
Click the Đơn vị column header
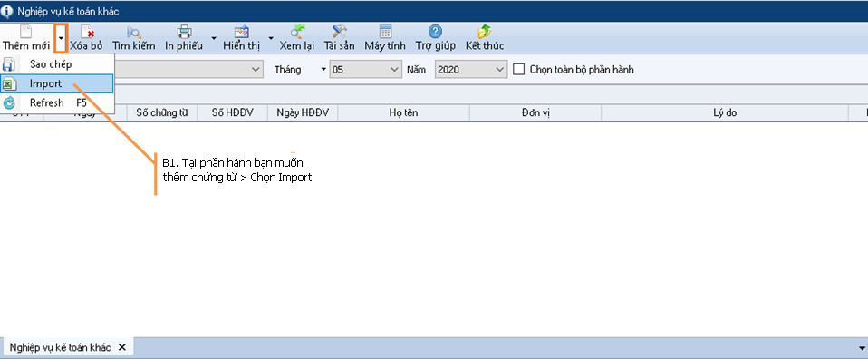pos(535,112)
